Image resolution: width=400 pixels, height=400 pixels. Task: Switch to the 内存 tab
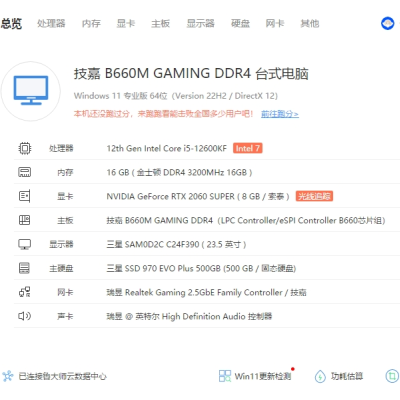[91, 23]
